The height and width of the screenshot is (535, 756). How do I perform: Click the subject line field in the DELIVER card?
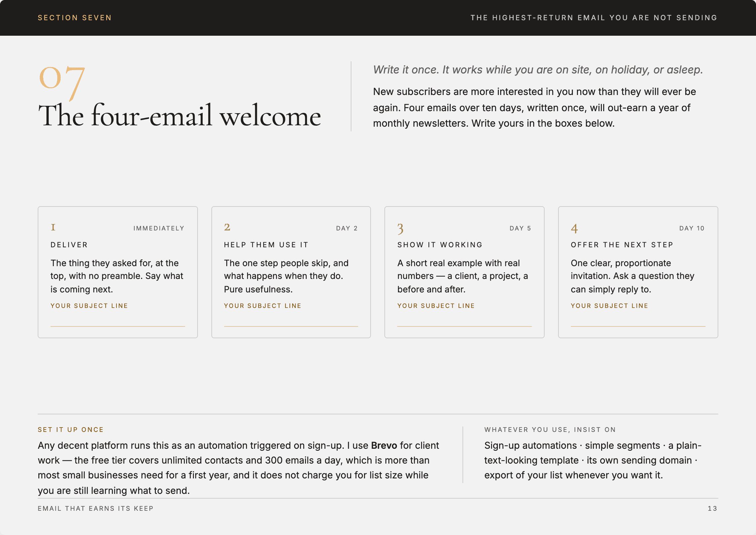coord(118,319)
